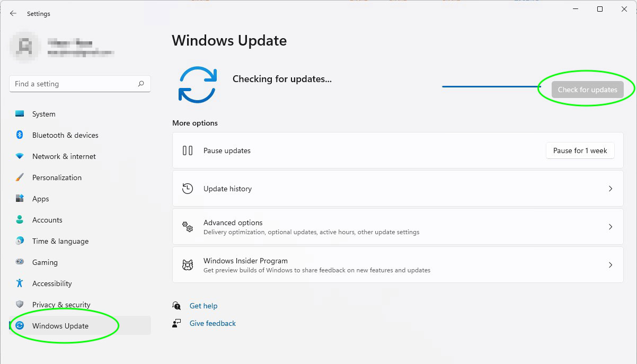Click the Pause updates label
The width and height of the screenshot is (637, 364).
click(227, 150)
